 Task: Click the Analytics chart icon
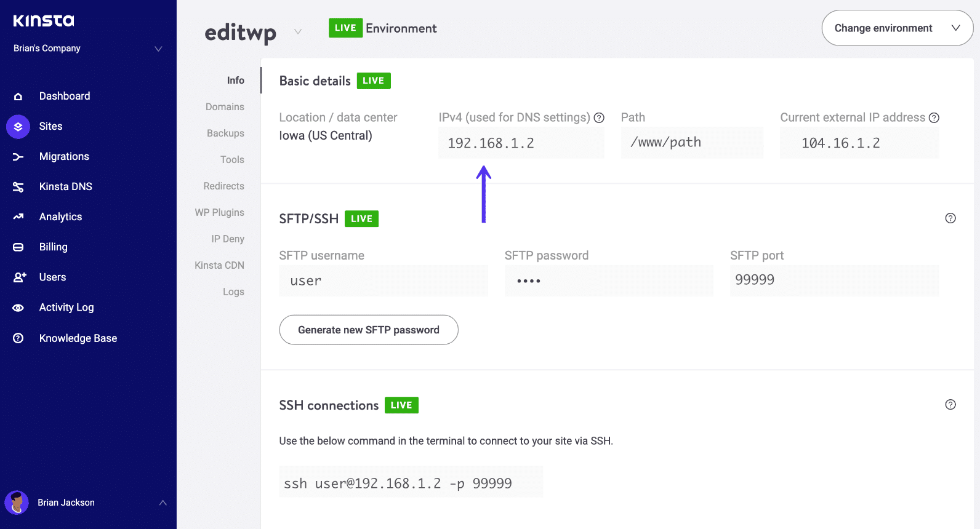(18, 217)
